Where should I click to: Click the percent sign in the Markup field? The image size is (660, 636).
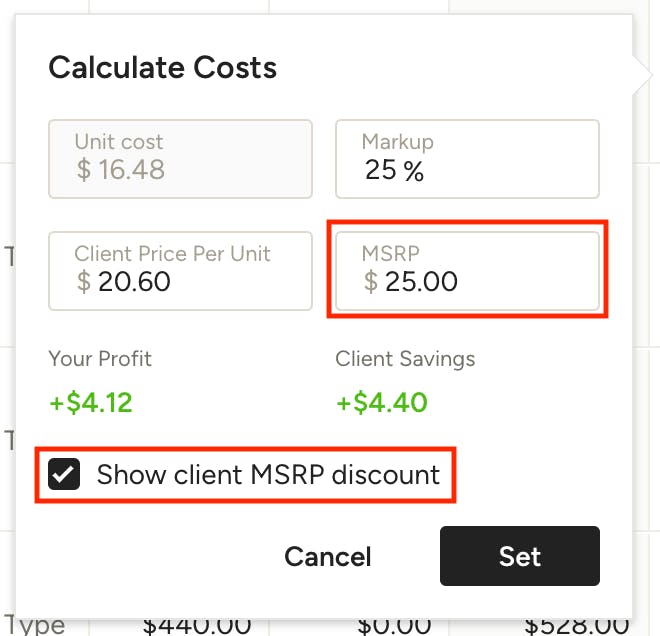coord(413,170)
